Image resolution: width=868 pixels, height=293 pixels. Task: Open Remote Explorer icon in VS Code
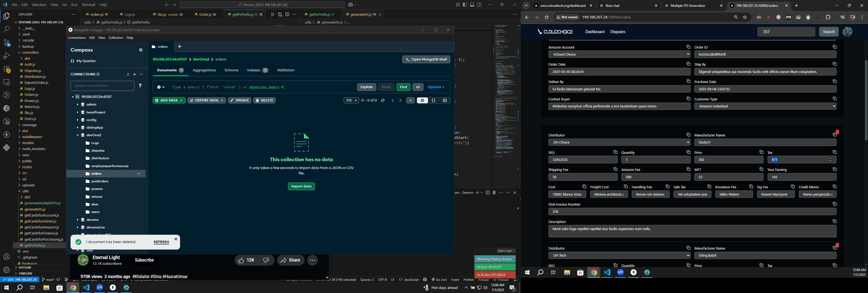[x=7, y=82]
